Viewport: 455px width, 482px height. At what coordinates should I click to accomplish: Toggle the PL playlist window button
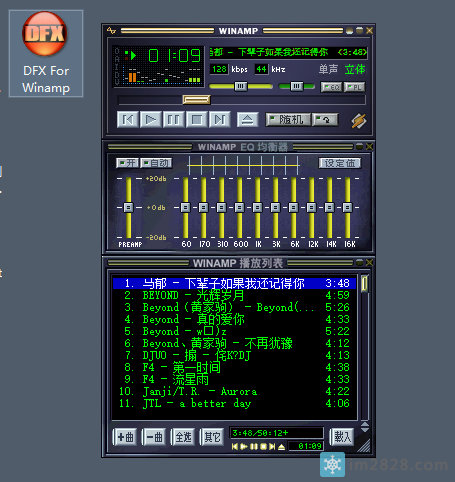pos(354,87)
